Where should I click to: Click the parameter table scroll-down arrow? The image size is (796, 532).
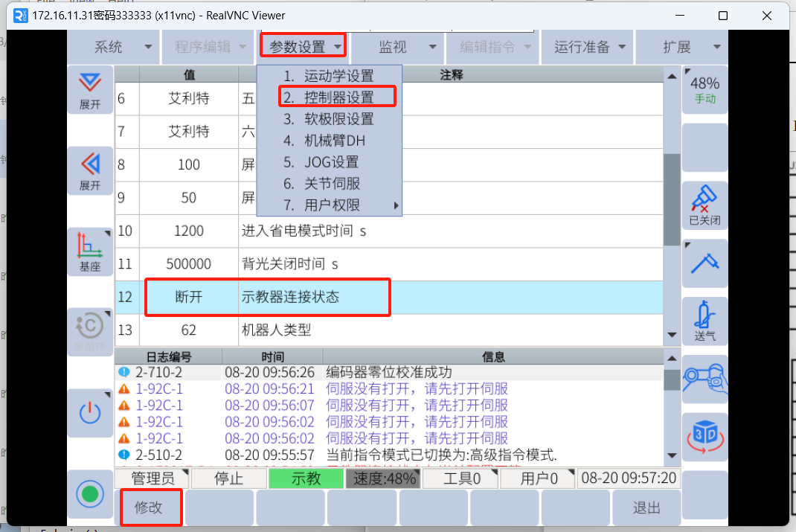click(x=672, y=336)
